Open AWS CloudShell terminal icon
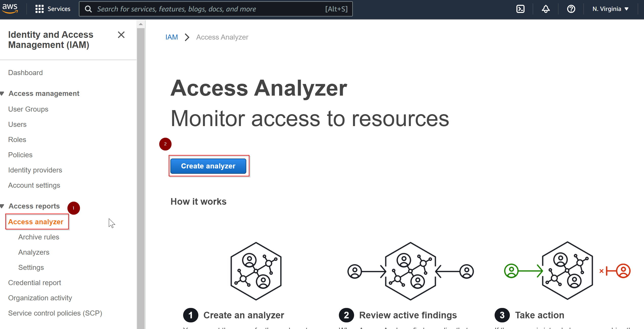The width and height of the screenshot is (644, 329). point(520,9)
